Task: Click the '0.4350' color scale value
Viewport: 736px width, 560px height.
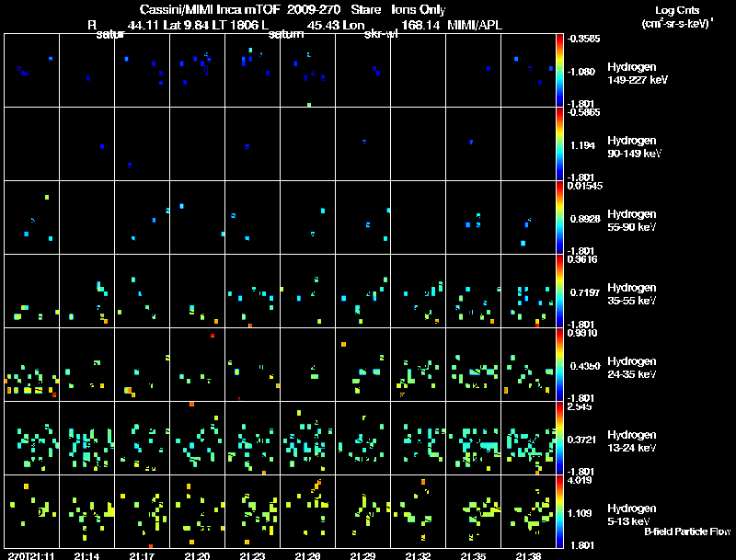Action: 585,366
